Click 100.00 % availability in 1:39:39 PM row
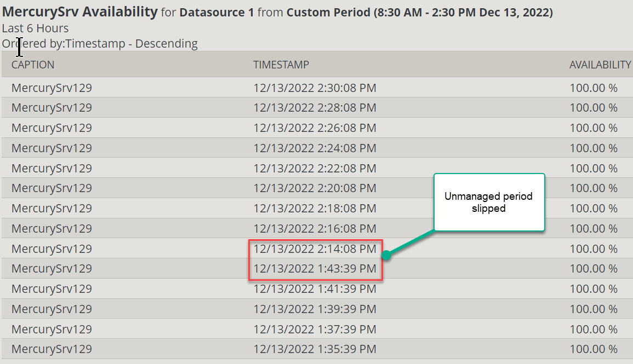This screenshot has height=364, width=633. 594,309
